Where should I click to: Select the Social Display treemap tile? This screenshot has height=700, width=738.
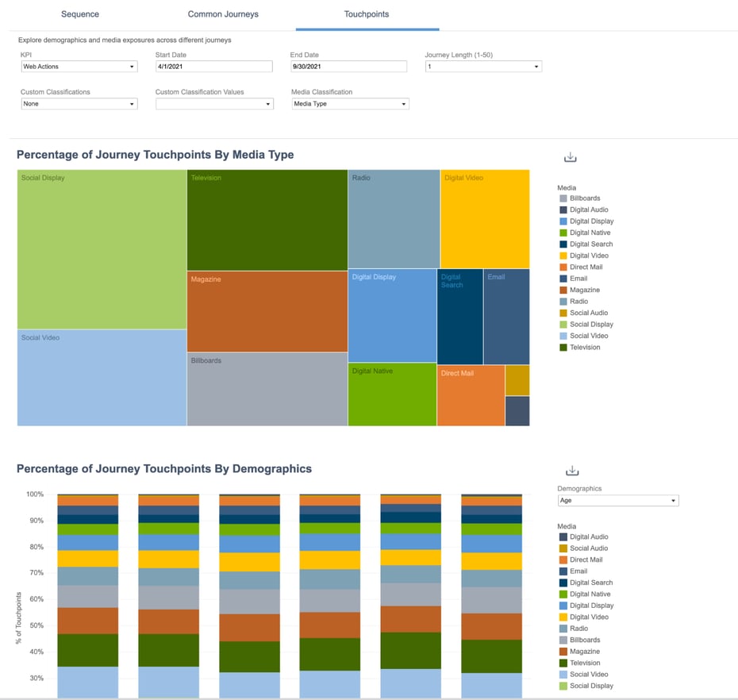102,250
